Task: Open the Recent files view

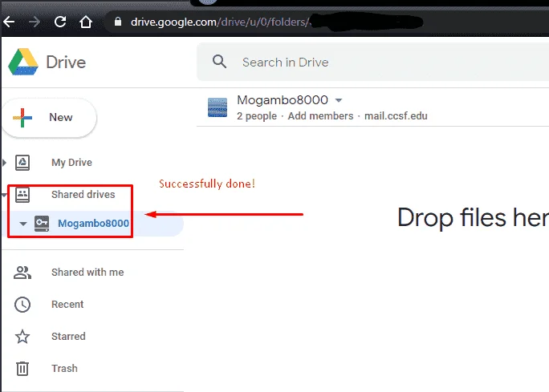Action: click(x=67, y=305)
